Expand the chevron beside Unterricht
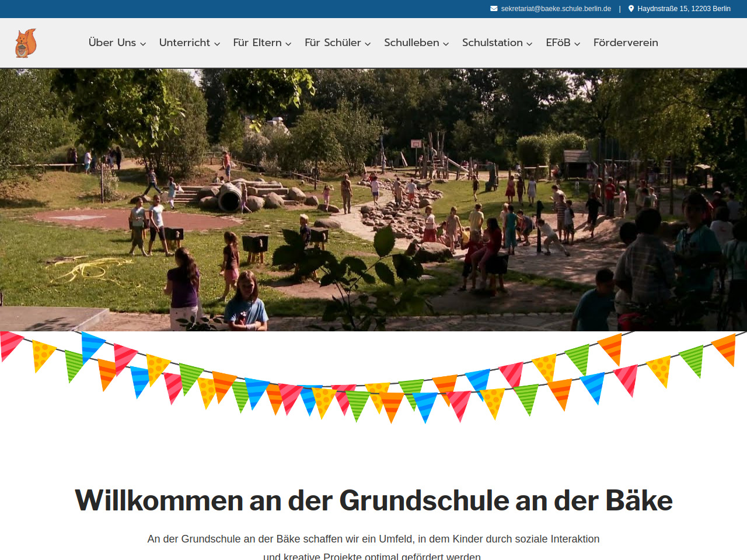747x560 pixels. (x=217, y=44)
